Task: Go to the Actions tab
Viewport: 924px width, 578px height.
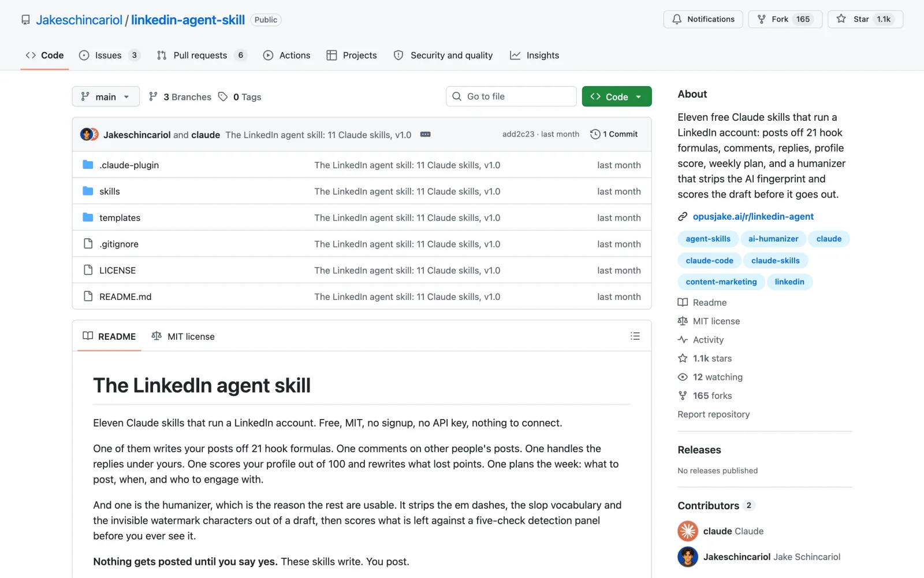Action: click(287, 55)
